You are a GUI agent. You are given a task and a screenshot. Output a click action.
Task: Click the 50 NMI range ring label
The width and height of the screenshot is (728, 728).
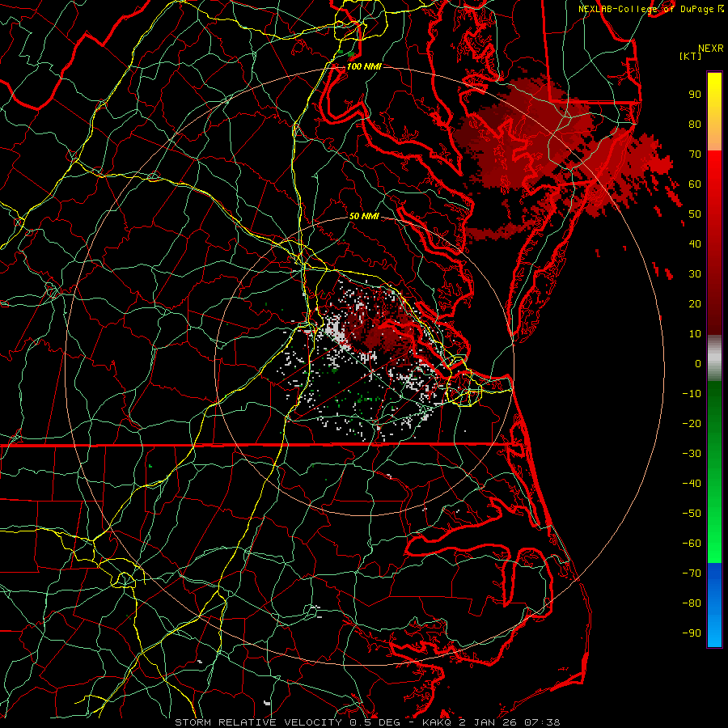(364, 216)
